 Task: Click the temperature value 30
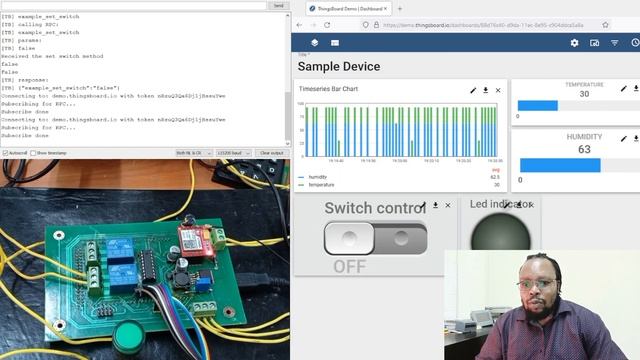584,94
